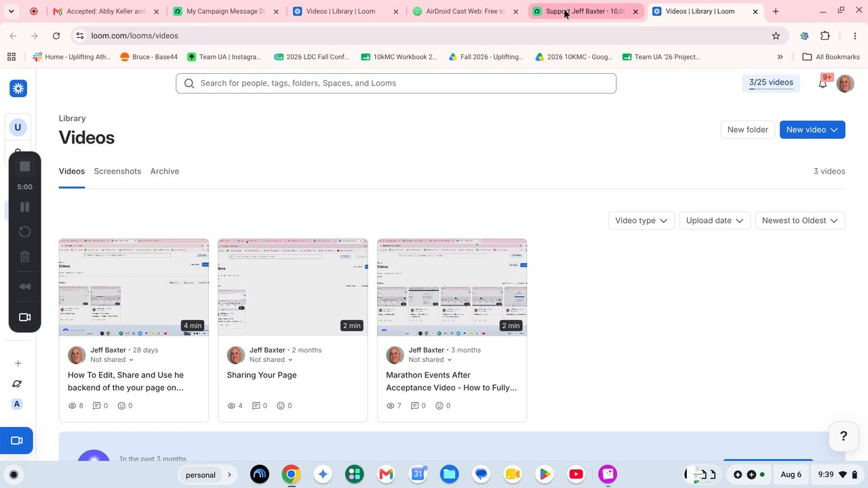Open Google Calendar from the shelf
This screenshot has width=868, height=488.
[418, 474]
